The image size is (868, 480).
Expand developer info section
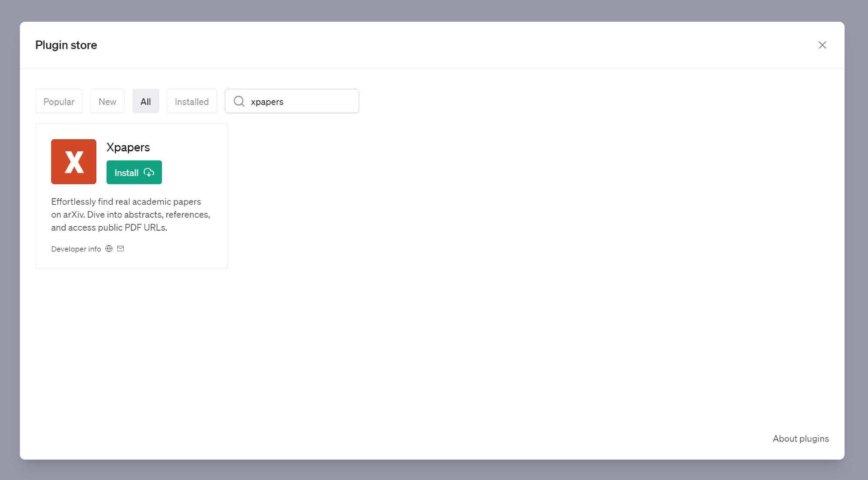tap(76, 248)
